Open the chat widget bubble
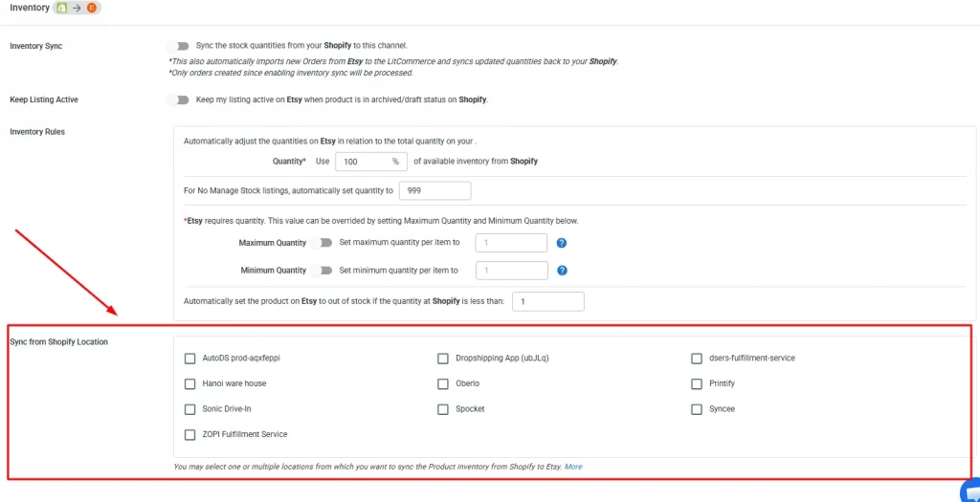The image size is (980, 502). (x=970, y=491)
